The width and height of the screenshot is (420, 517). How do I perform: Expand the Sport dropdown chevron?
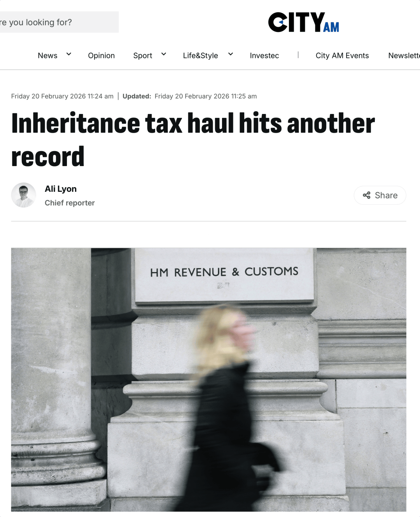click(164, 54)
